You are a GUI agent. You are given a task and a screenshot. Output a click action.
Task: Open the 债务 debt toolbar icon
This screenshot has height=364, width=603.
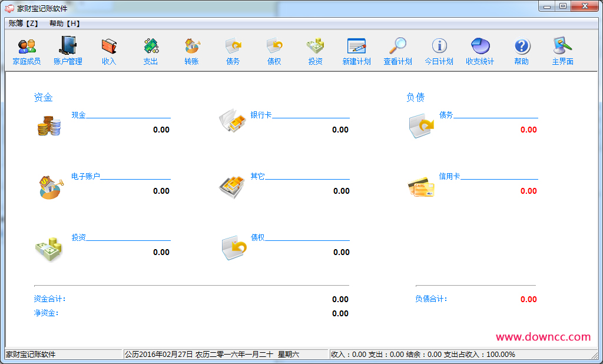pos(233,51)
